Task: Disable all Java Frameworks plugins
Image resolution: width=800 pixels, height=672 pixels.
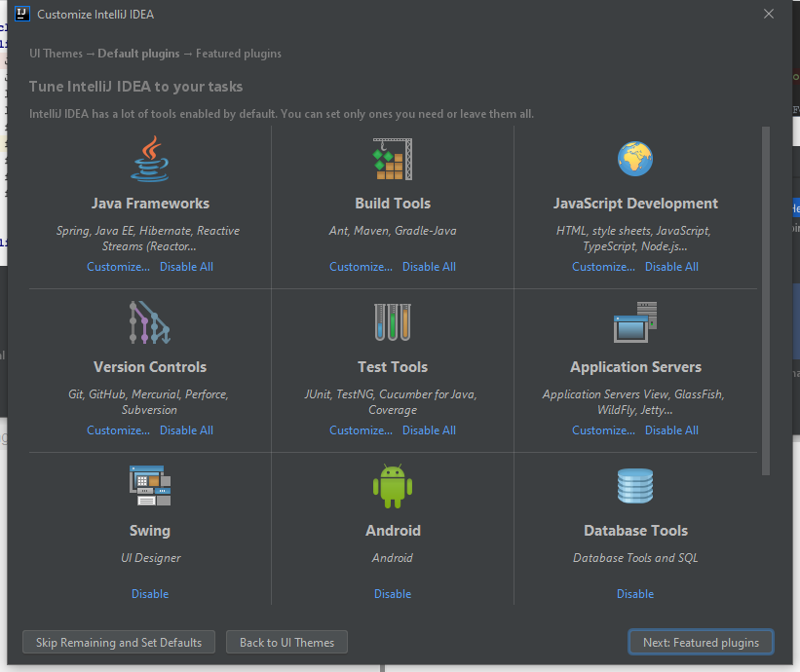Action: pyautogui.click(x=186, y=267)
